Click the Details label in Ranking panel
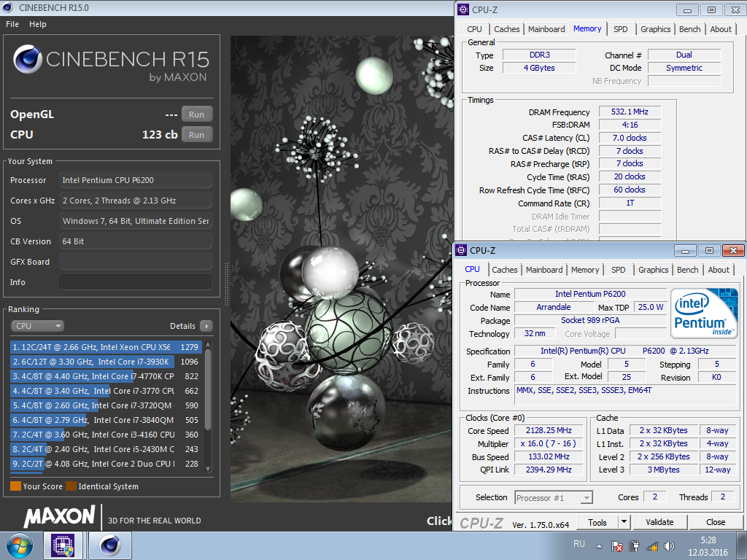This screenshot has width=747, height=560. 182,326
